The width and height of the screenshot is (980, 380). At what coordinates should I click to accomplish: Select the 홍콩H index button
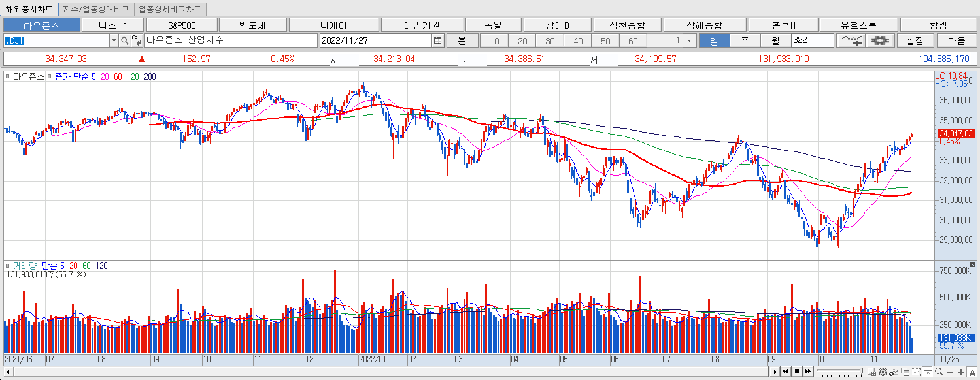[x=784, y=25]
